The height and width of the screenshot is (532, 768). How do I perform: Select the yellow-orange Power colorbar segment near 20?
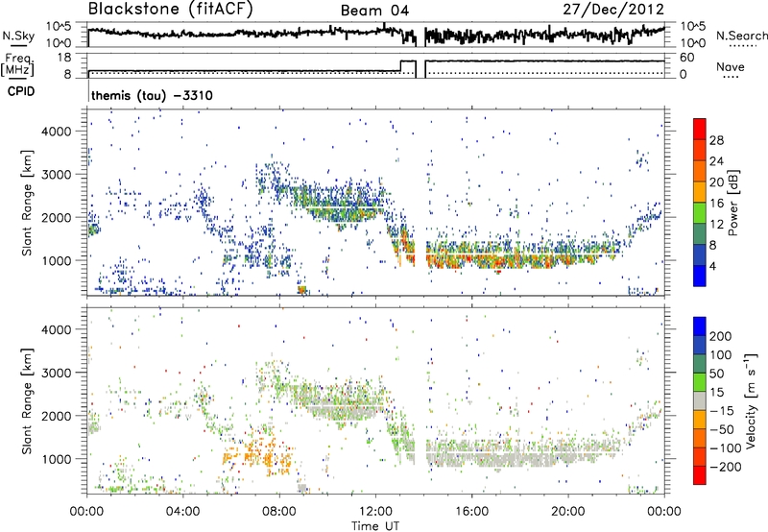pos(700,191)
